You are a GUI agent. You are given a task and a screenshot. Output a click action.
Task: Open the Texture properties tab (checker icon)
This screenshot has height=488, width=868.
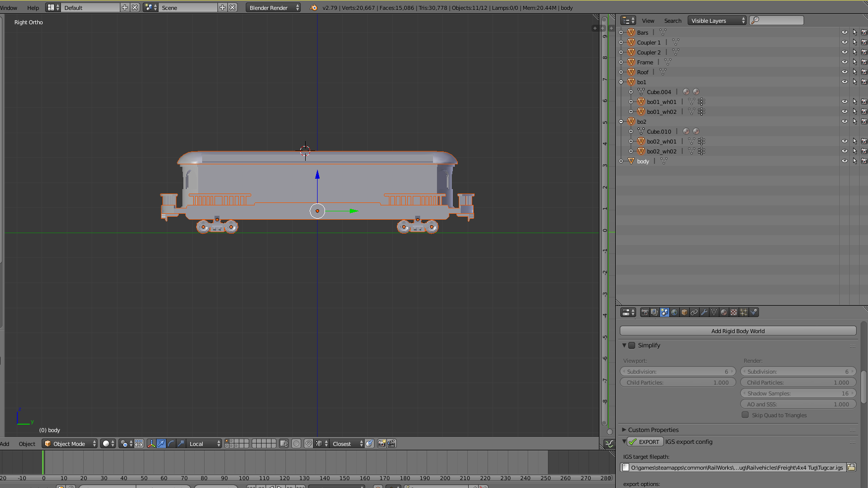734,312
